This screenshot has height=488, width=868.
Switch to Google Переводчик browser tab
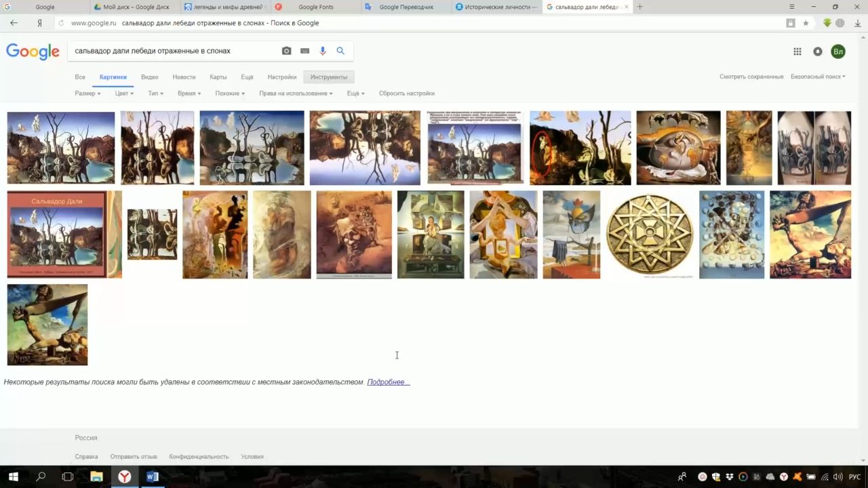(x=406, y=7)
